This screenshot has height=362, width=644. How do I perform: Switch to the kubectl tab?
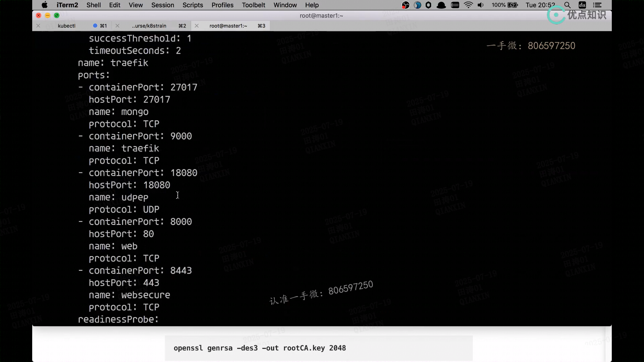click(67, 26)
